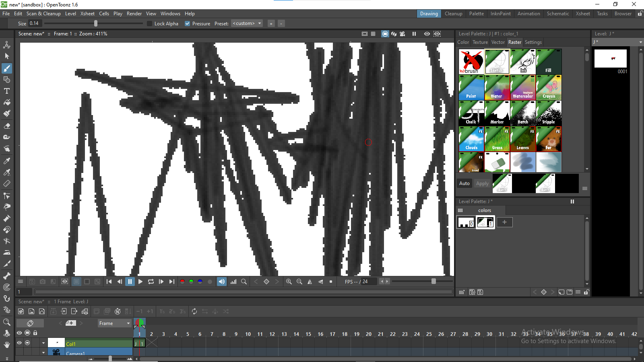Click the brush Size slider handle

click(96, 24)
